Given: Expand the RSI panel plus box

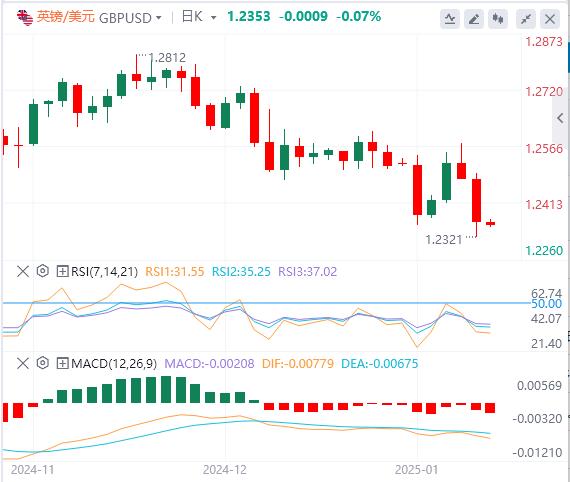Looking at the screenshot, I should [x=63, y=271].
